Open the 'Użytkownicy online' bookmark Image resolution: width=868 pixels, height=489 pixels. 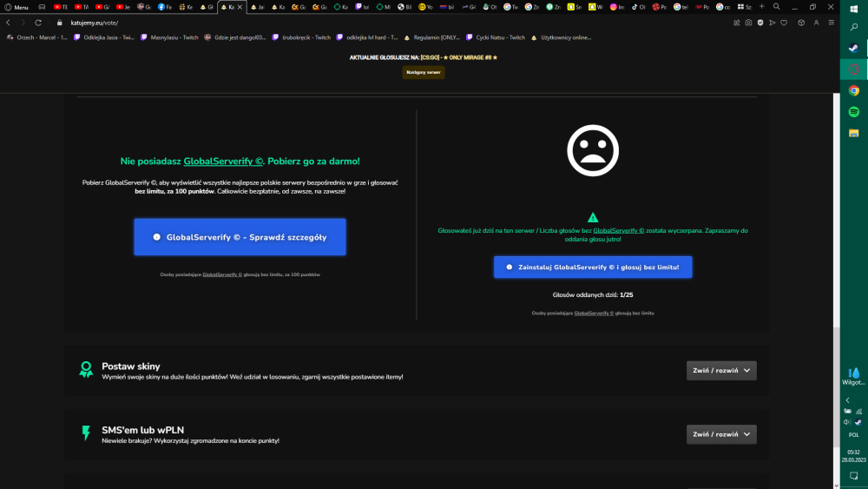tap(561, 37)
